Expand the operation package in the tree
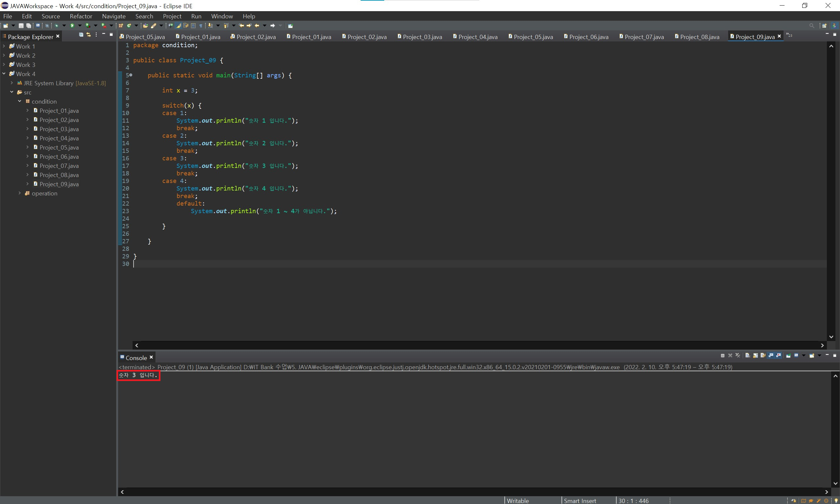Viewport: 840px width, 504px height. pyautogui.click(x=20, y=193)
